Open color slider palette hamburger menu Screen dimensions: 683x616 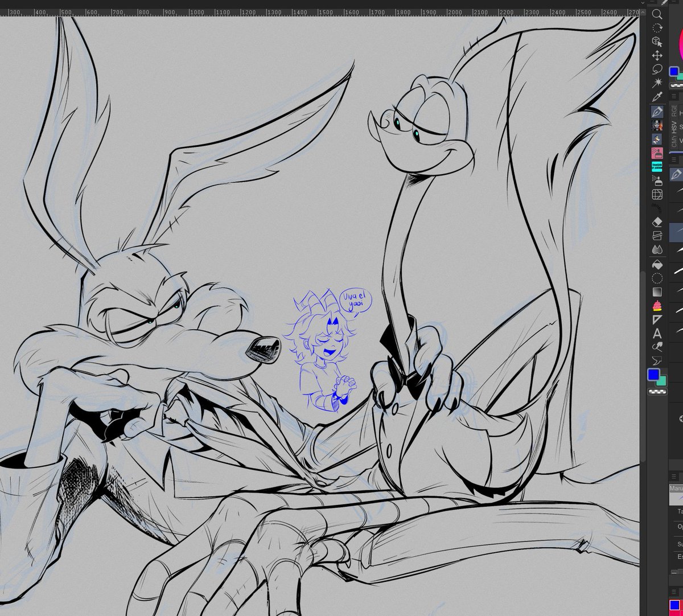[x=674, y=97]
